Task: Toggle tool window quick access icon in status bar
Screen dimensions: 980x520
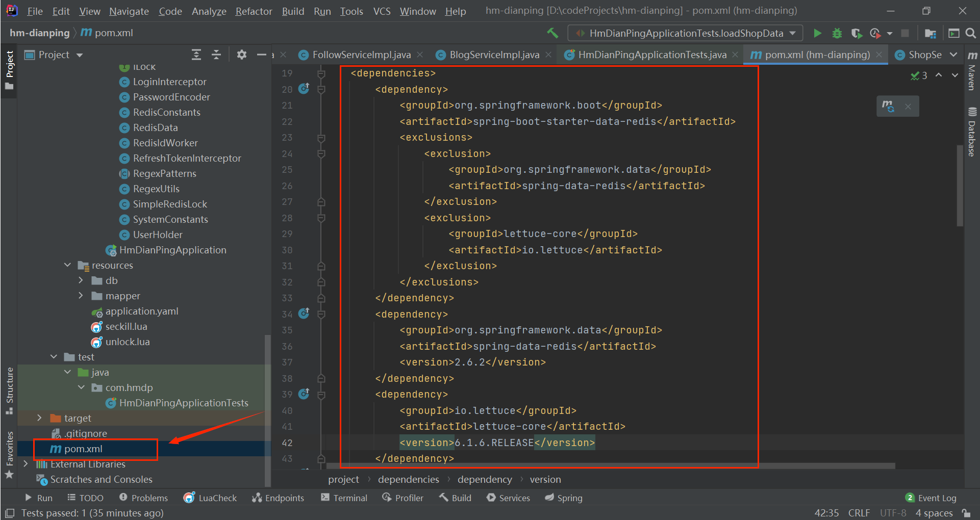Action: tap(9, 513)
